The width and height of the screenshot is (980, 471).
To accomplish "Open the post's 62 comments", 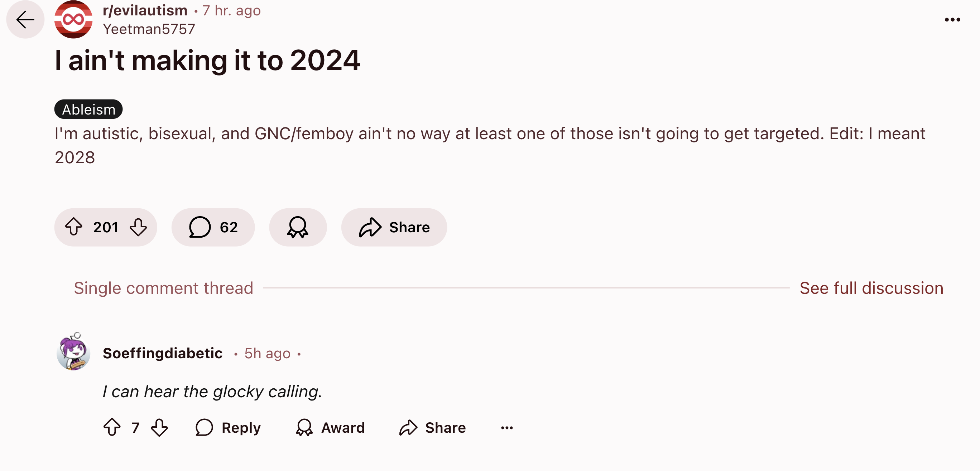I will (x=213, y=227).
